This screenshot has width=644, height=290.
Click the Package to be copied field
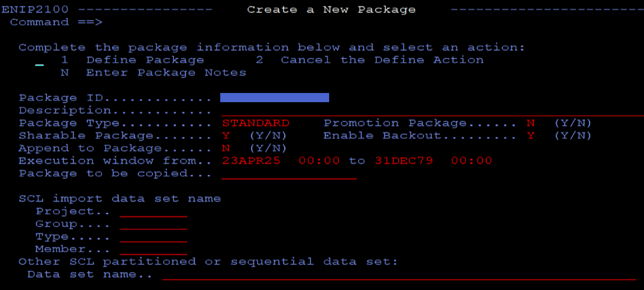coord(289,174)
